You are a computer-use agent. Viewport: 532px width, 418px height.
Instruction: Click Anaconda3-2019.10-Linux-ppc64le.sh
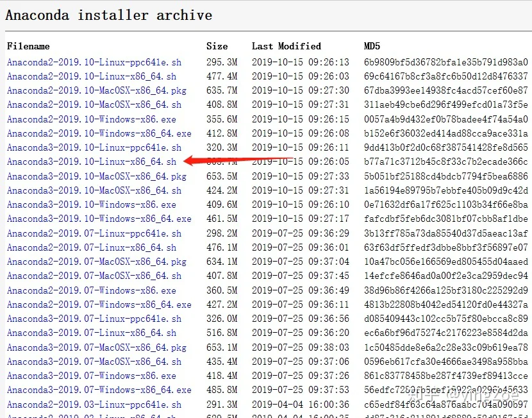94,147
